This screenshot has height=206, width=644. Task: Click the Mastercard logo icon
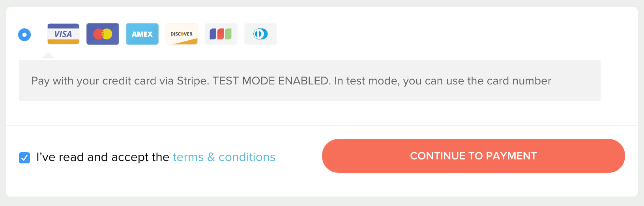[x=103, y=34]
